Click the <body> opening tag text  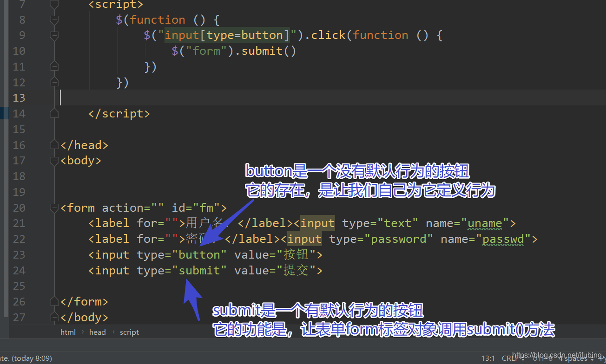[x=81, y=161]
